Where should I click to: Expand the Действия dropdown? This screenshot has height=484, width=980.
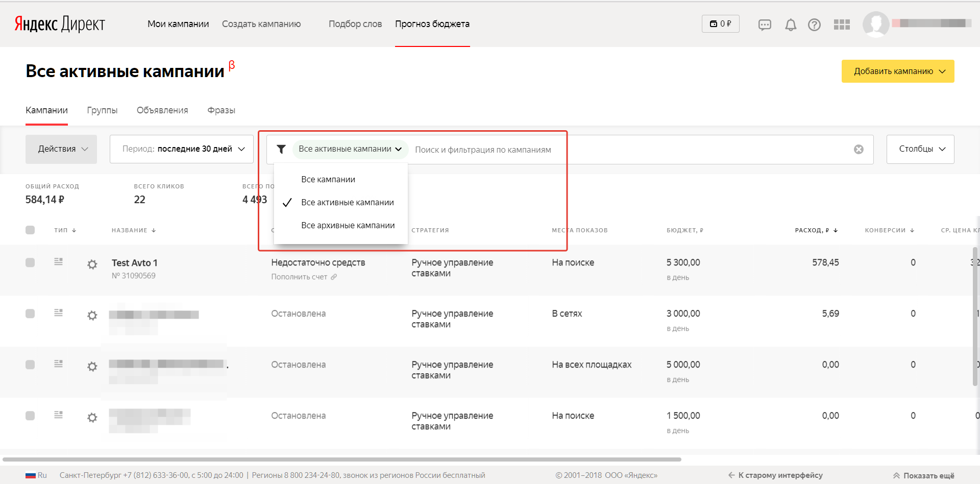click(61, 149)
